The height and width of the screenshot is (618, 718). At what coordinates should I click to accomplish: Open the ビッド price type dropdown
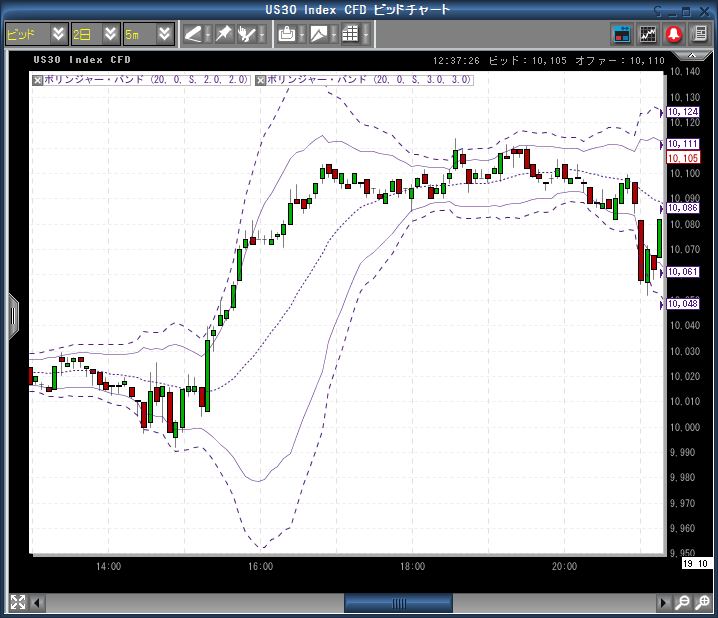pos(58,34)
